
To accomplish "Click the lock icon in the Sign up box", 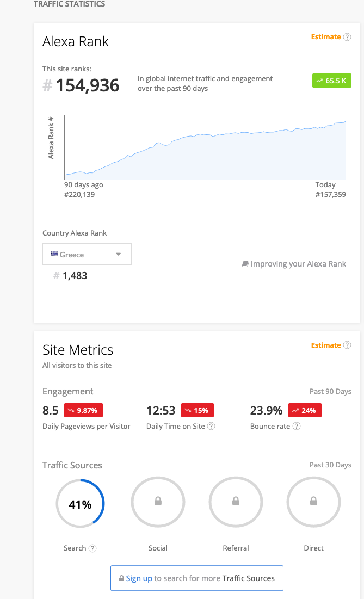I will [x=121, y=578].
